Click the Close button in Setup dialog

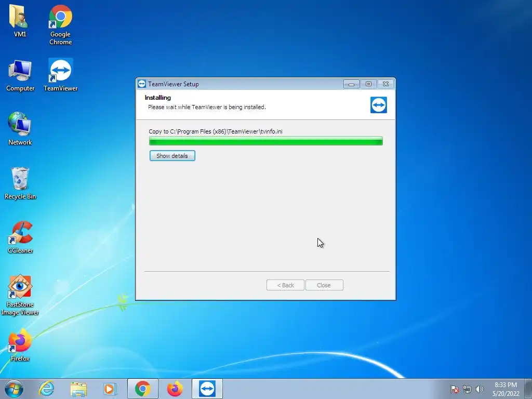[x=324, y=285]
